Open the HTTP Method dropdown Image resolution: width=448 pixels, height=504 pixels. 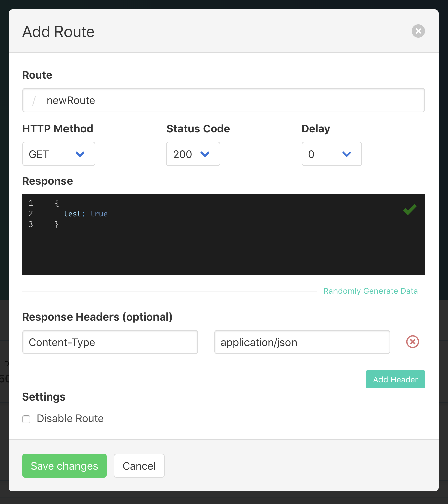pyautogui.click(x=59, y=154)
